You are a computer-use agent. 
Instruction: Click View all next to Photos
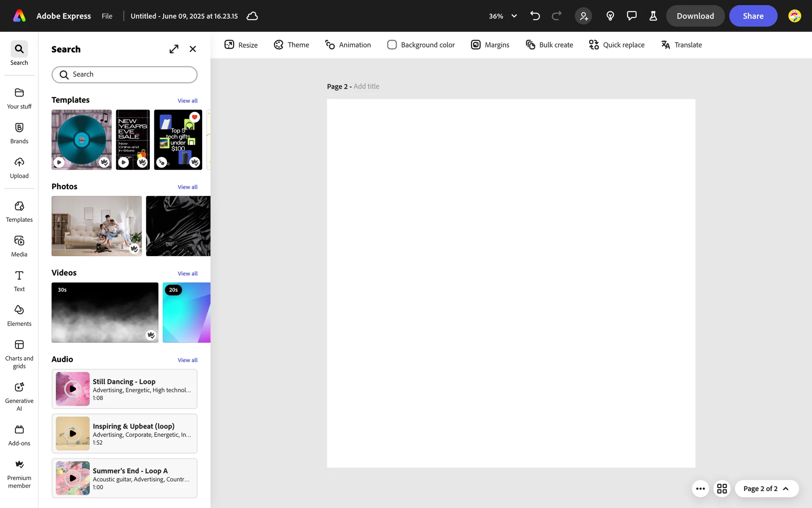187,187
